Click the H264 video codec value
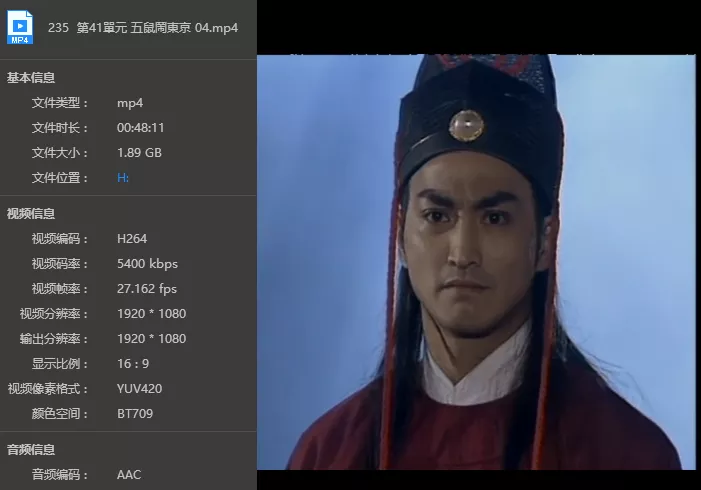The height and width of the screenshot is (490, 701). (132, 239)
